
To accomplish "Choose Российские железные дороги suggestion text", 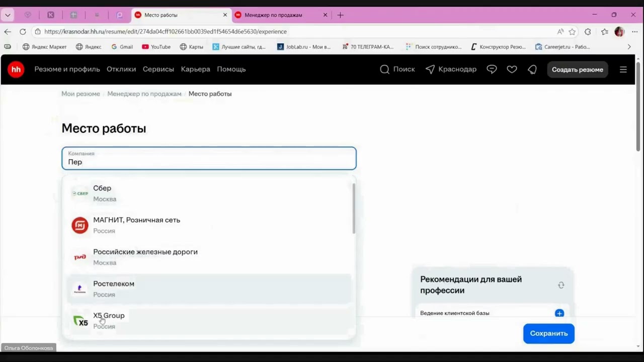I will click(x=145, y=252).
